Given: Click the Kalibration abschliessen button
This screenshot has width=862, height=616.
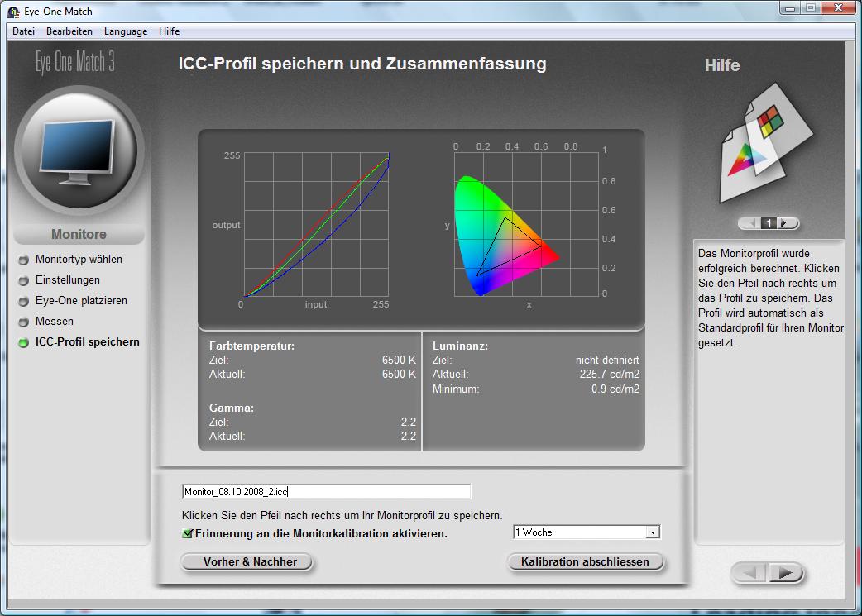Looking at the screenshot, I should (585, 561).
